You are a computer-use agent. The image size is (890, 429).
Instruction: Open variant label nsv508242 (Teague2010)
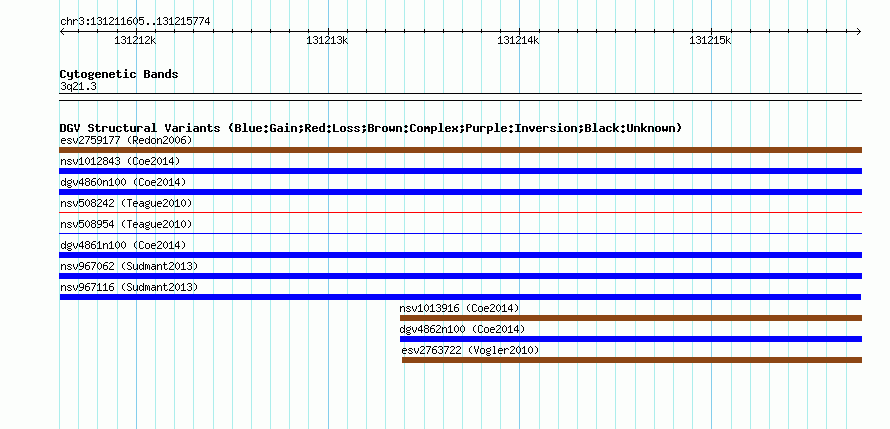pos(126,203)
